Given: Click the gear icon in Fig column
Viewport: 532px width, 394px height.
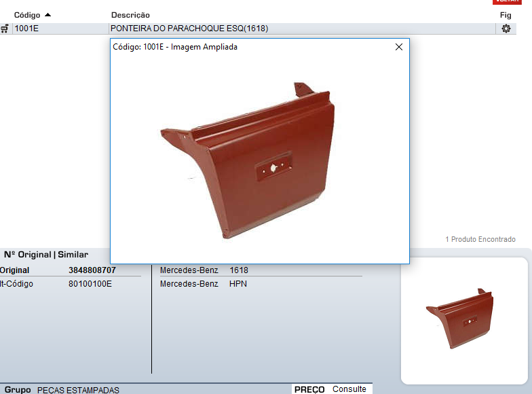Looking at the screenshot, I should [506, 29].
